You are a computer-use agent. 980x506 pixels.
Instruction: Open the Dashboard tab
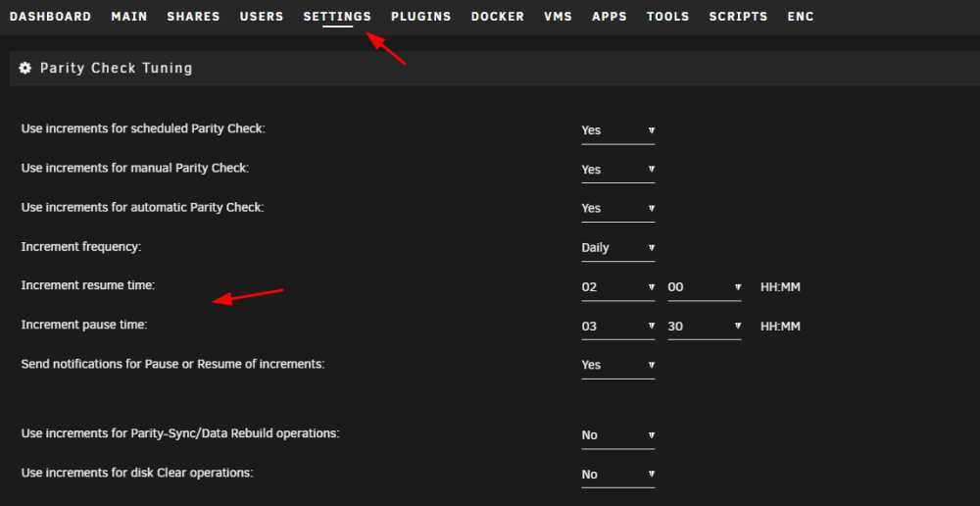coord(51,17)
